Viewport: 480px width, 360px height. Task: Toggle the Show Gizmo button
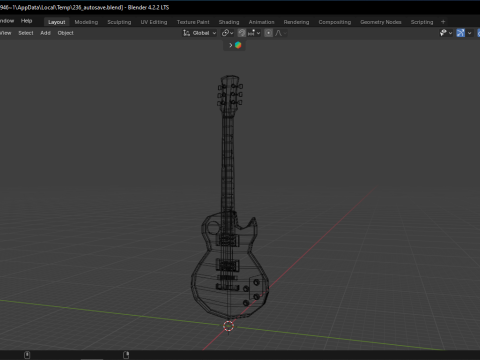[x=461, y=33]
